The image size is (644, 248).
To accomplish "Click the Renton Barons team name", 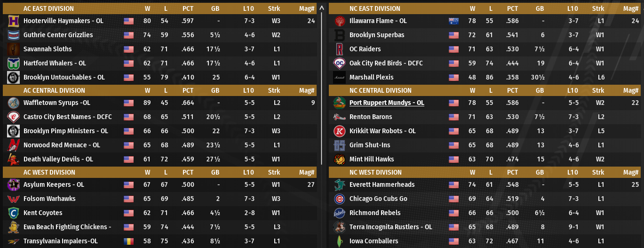I will tap(371, 117).
